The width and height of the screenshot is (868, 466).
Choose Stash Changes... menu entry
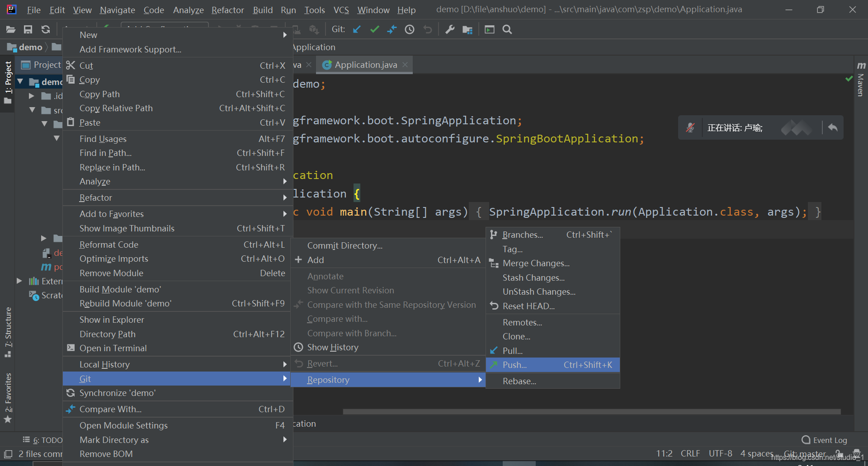pos(552,278)
